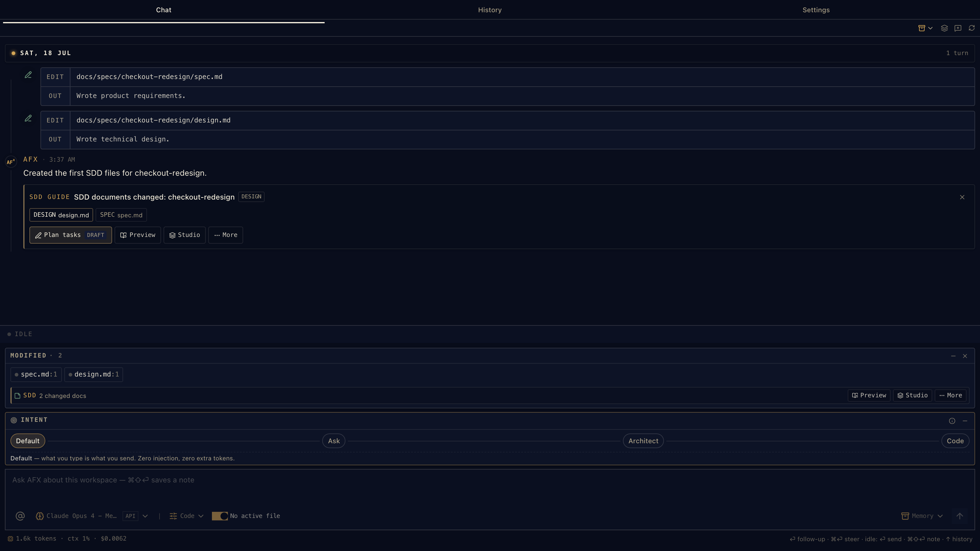This screenshot has height=551, width=980.
Task: Click Preview in the SDD changed docs row
Action: pos(869,395)
